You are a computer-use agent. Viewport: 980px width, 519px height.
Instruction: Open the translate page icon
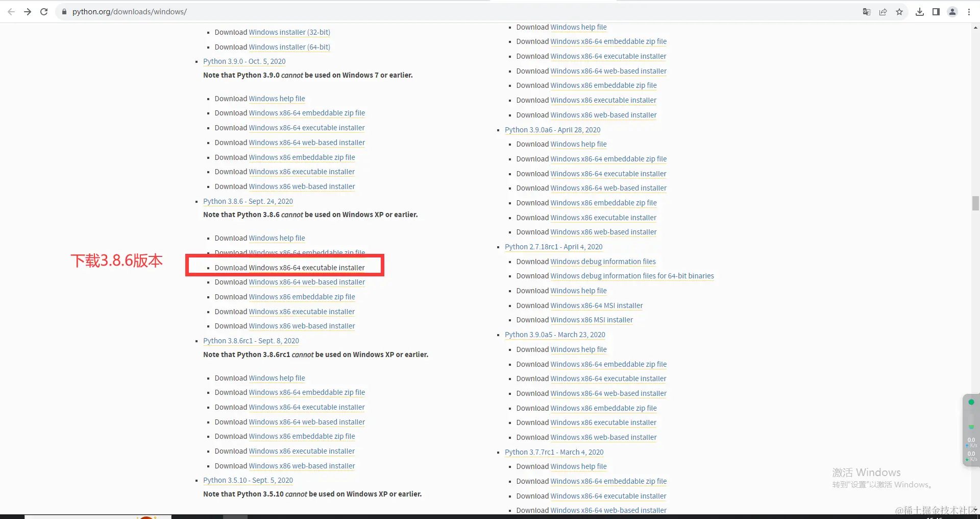(867, 12)
